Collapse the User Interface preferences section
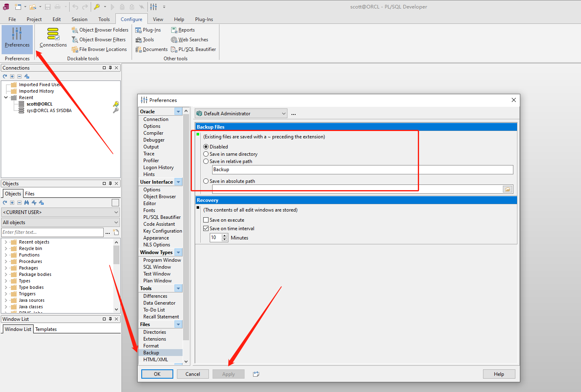Image resolution: width=581 pixels, height=392 pixels. [x=178, y=182]
